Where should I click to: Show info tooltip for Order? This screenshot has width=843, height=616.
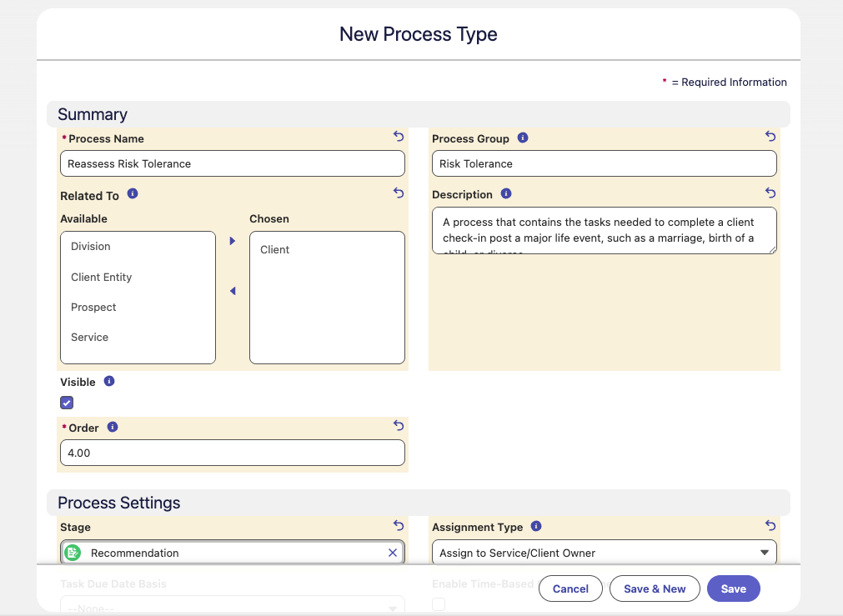click(x=113, y=427)
